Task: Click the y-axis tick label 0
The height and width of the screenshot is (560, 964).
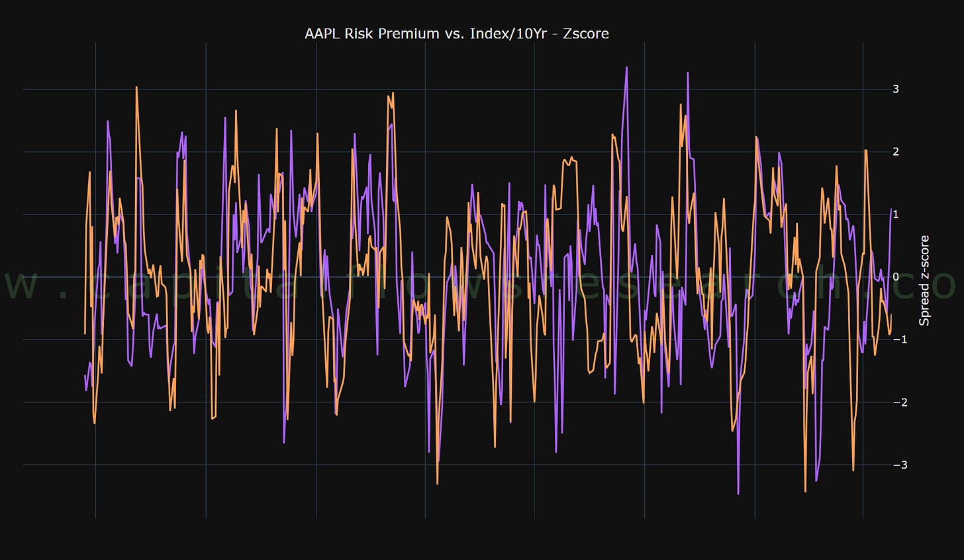Action: point(895,277)
